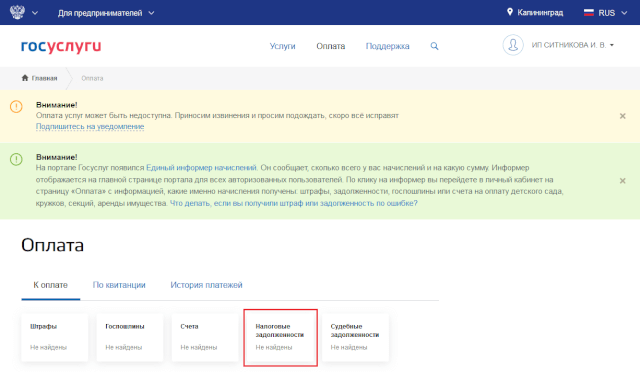Click the 'Оплата' page heading
640x372 pixels.
(53, 245)
